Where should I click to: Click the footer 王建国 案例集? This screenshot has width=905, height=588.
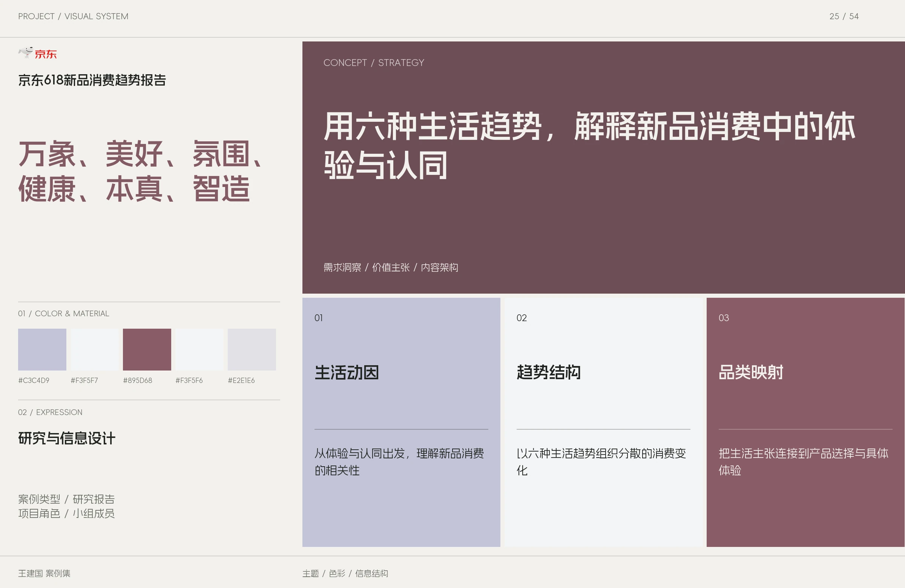44,573
